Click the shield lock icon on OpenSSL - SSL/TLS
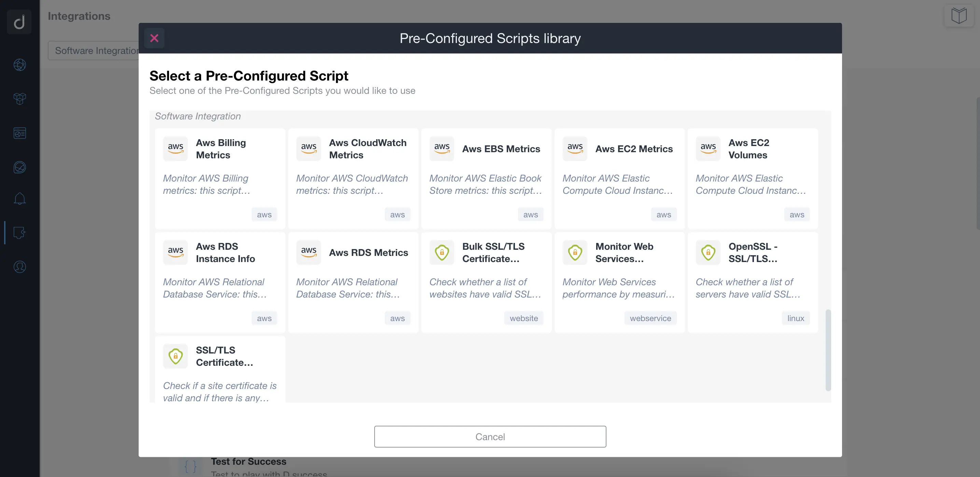This screenshot has height=477, width=980. pyautogui.click(x=708, y=252)
